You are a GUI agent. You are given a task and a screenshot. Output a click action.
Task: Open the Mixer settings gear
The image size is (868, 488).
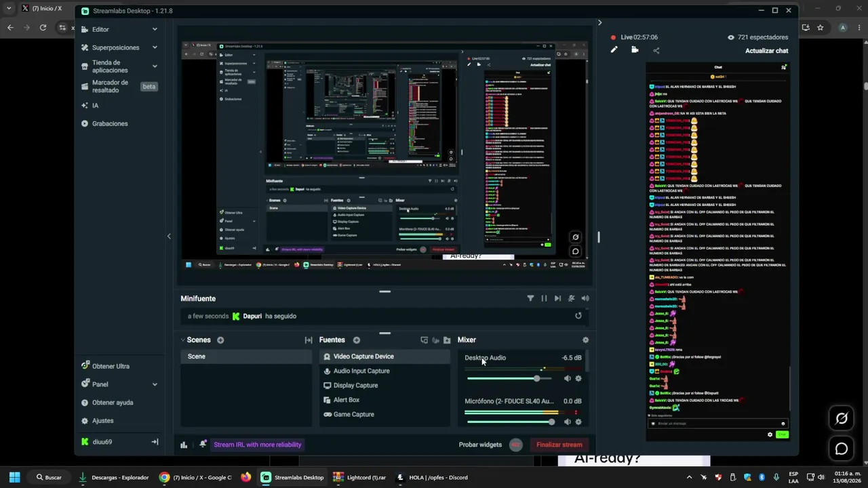click(x=586, y=340)
